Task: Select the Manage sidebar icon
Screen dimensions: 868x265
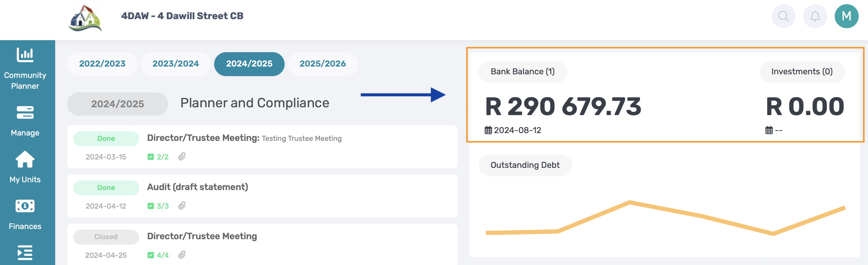Action: [25, 121]
